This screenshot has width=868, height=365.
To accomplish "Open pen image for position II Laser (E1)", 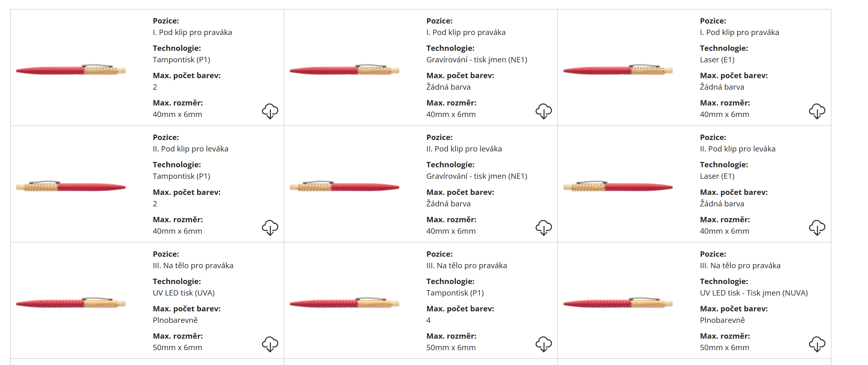I will click(618, 186).
